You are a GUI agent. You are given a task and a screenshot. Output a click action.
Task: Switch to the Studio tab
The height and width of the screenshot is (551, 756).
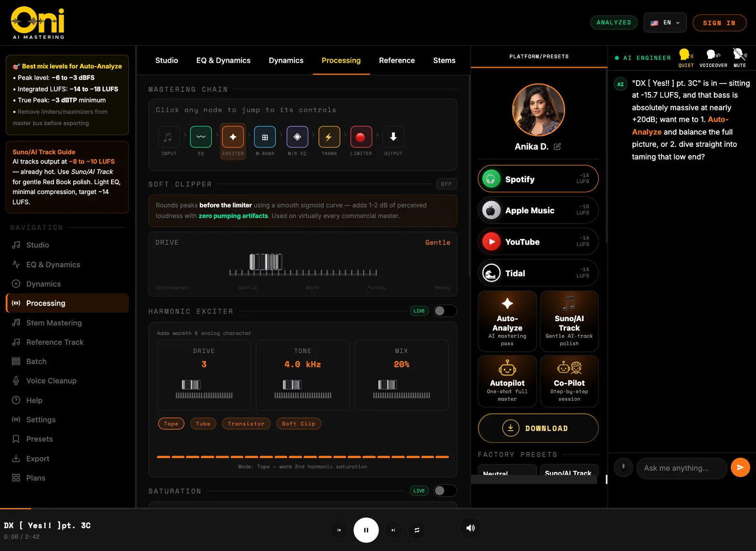pos(167,60)
